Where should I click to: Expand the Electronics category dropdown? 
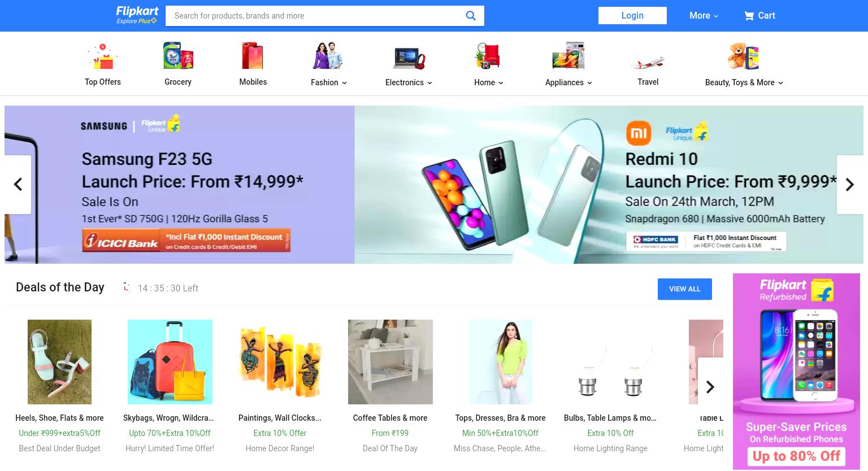click(409, 82)
